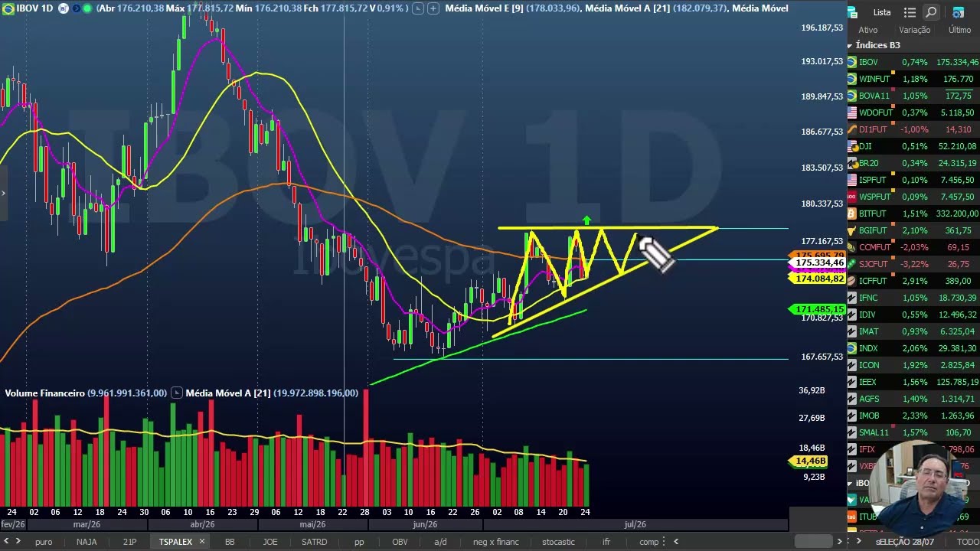Select AGFS in the watchlist
Screen dimensions: 980x551
[x=913, y=399]
